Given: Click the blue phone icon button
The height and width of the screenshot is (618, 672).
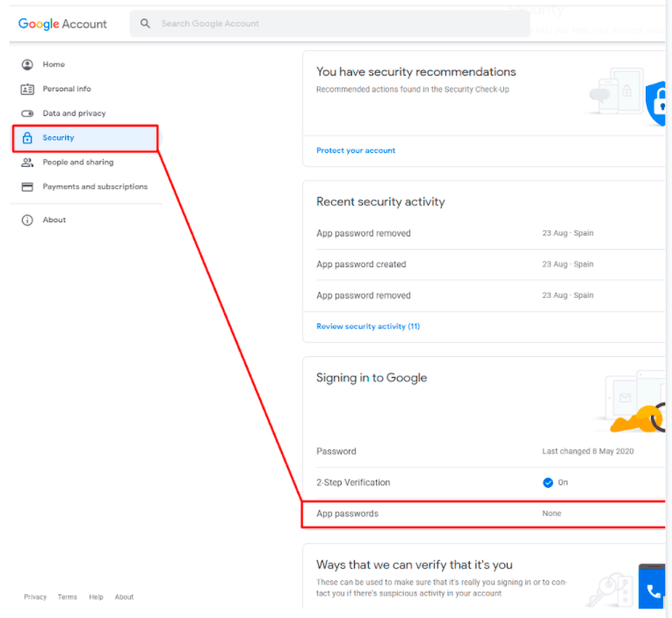Looking at the screenshot, I should 652,591.
